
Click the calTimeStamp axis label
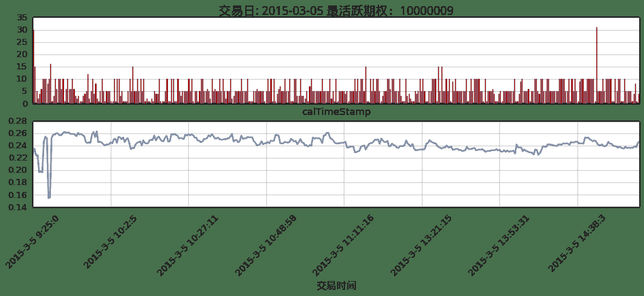tap(336, 112)
